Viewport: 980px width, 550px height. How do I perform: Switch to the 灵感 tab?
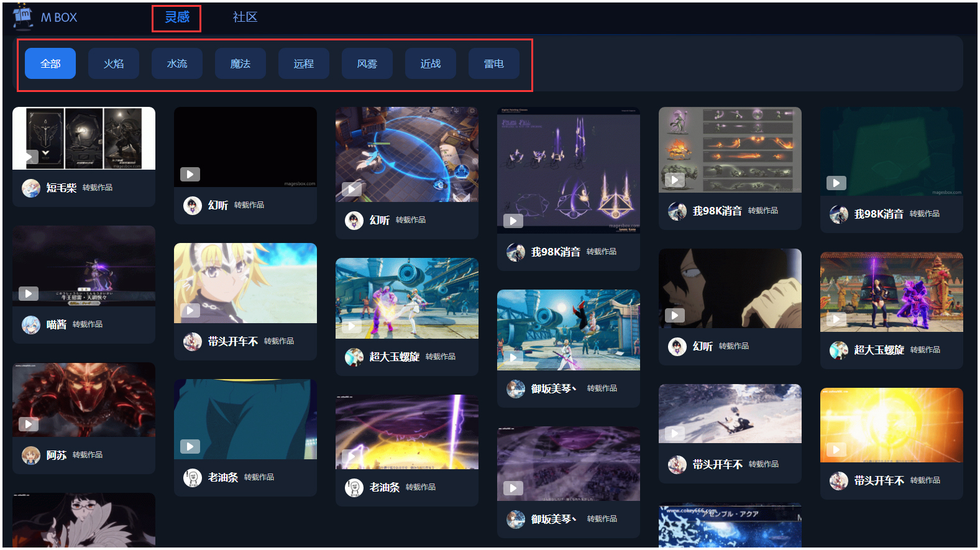[x=176, y=17]
